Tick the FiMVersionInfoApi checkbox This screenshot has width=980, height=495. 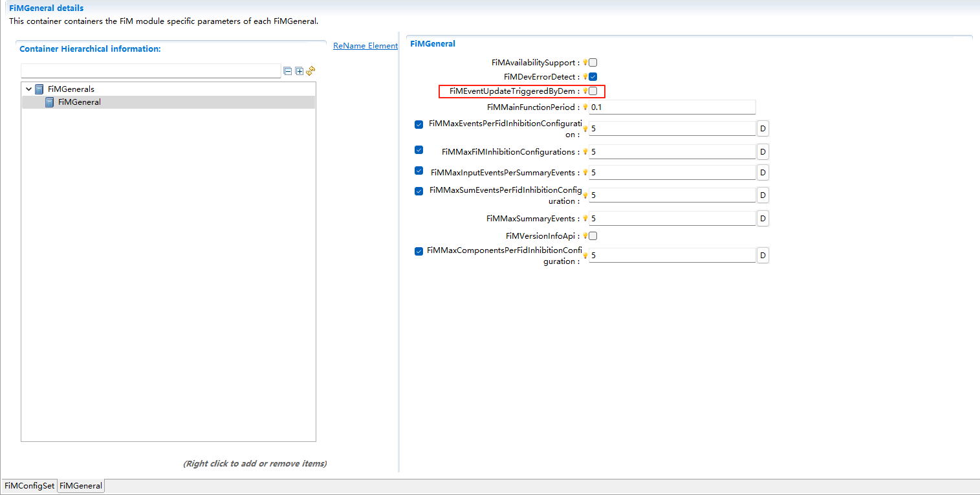pyautogui.click(x=593, y=236)
